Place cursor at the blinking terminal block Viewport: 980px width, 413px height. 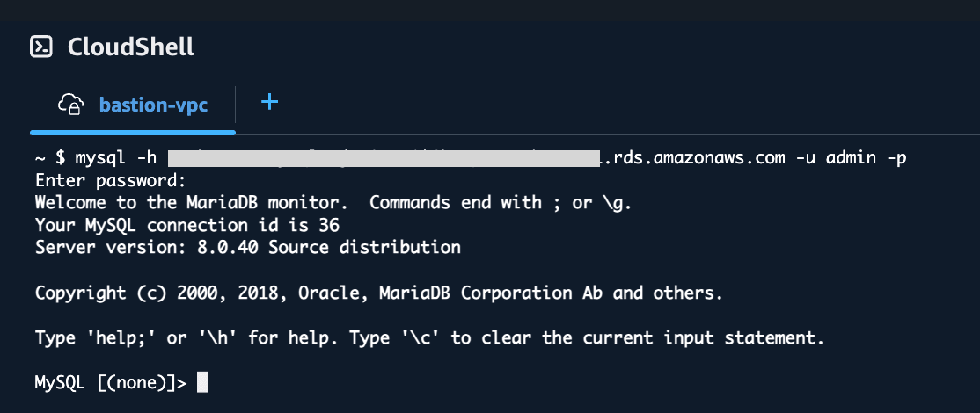pos(201,382)
